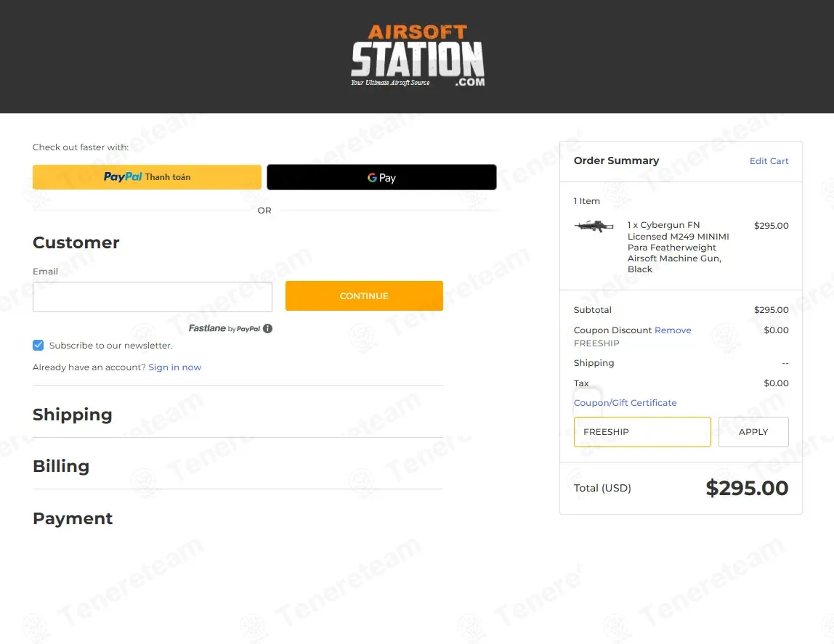Click Apply to submit the coupon
This screenshot has width=834, height=644.
[753, 432]
